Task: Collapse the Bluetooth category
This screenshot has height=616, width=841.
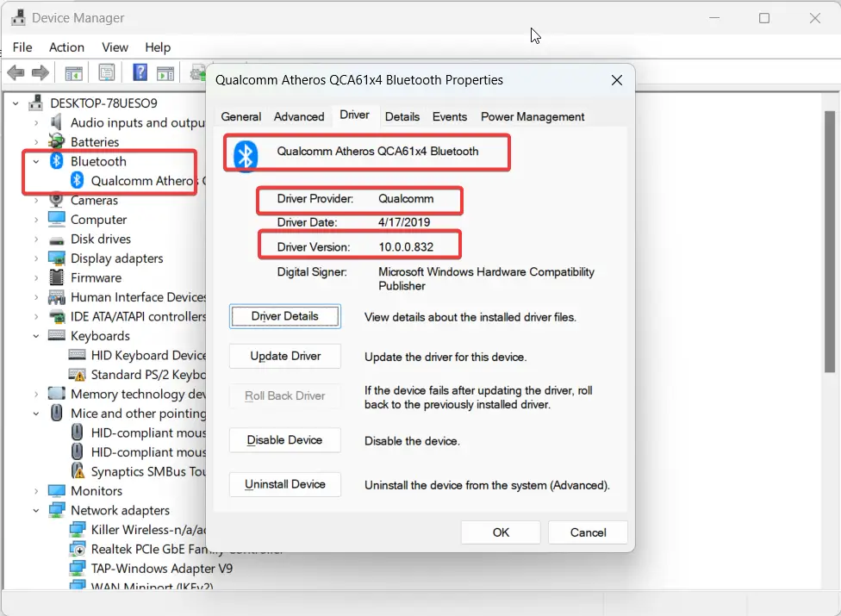Action: 36,161
